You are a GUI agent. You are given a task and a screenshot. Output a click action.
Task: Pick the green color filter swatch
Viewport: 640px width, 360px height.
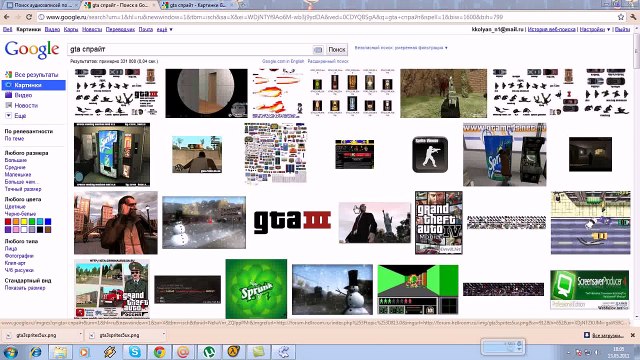(32, 222)
